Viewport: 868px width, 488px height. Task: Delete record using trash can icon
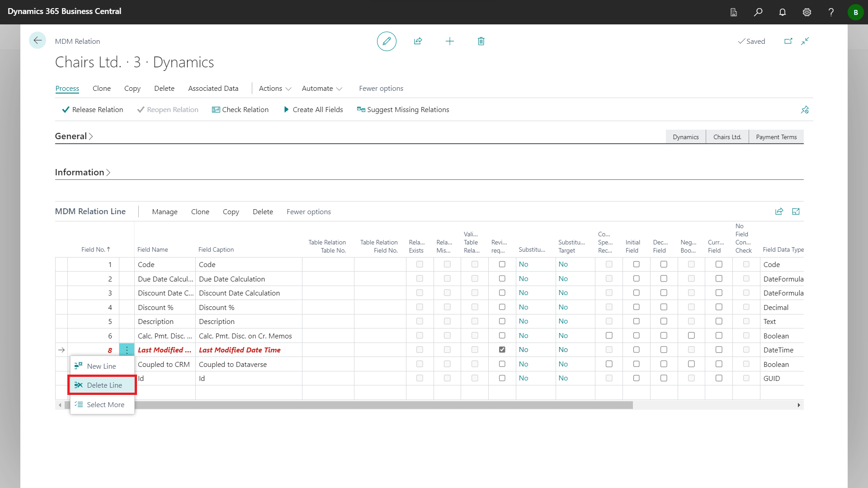tap(481, 41)
